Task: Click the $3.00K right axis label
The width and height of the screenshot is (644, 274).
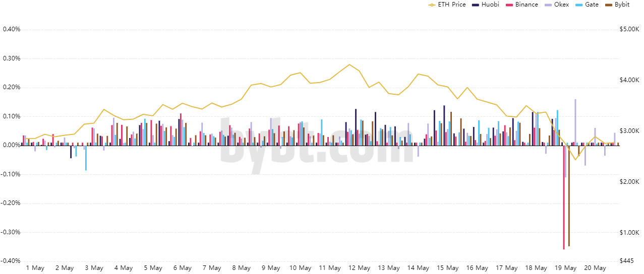Action: tap(629, 131)
